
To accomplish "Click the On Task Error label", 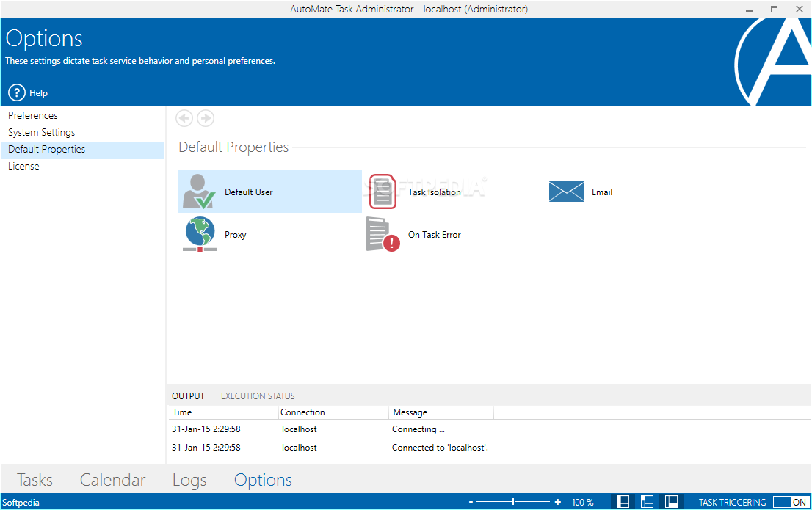I will (435, 235).
